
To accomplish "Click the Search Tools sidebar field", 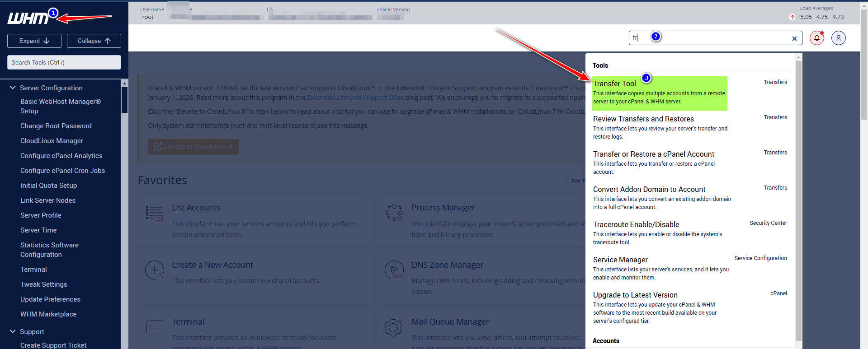I will 64,62.
